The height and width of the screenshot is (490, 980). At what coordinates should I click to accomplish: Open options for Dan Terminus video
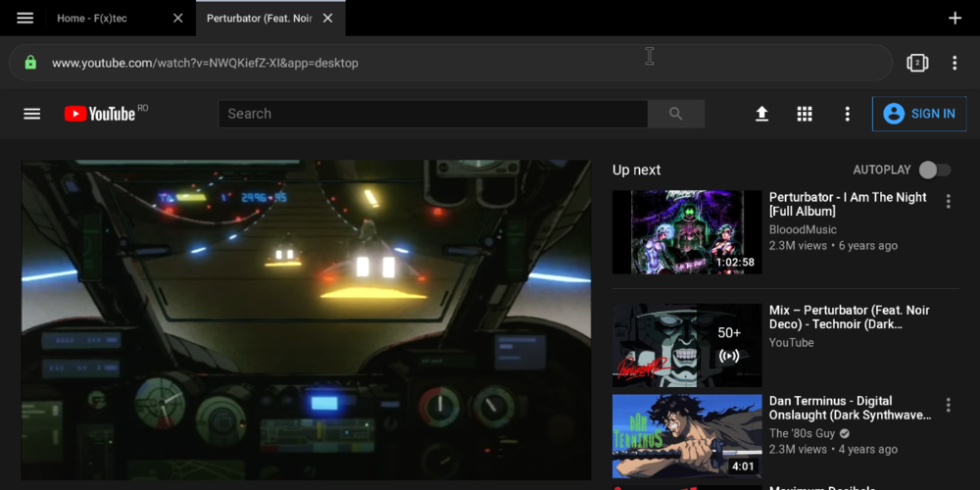point(948,405)
